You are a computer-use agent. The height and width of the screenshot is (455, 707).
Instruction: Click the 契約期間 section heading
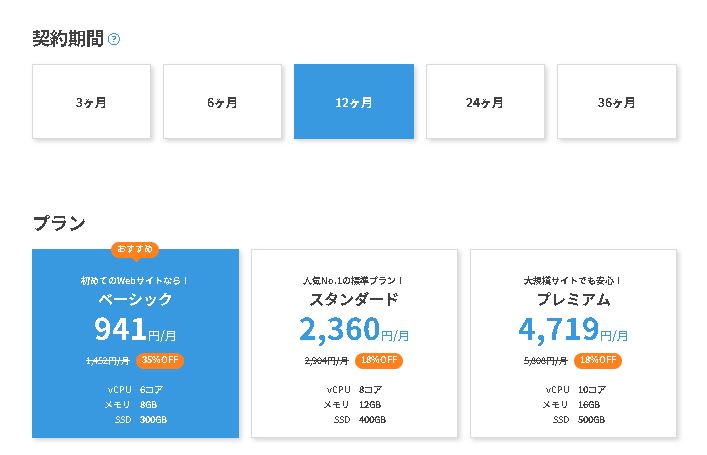coord(67,40)
